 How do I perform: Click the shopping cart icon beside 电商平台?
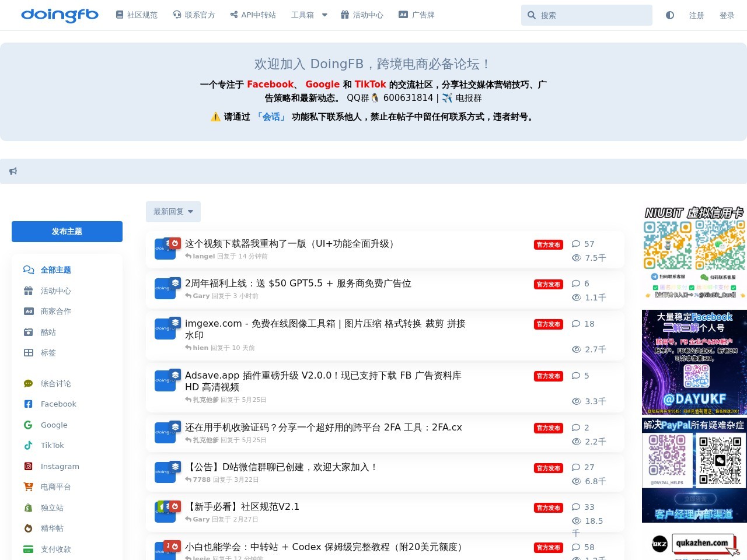[x=28, y=487]
